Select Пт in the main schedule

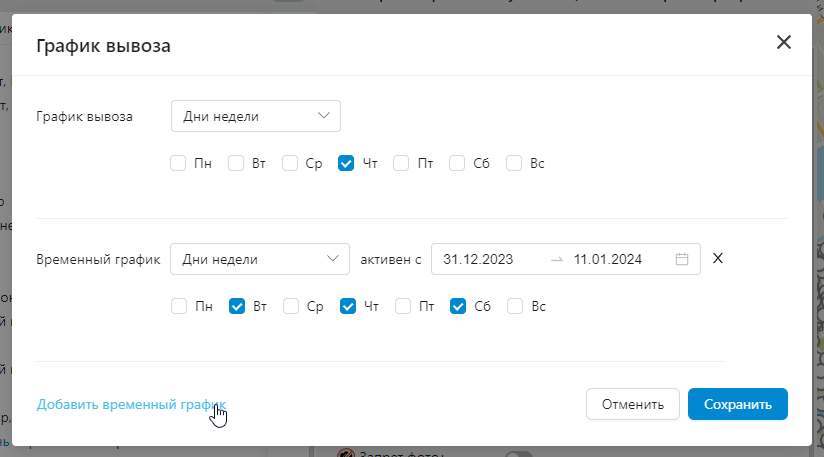pyautogui.click(x=402, y=163)
